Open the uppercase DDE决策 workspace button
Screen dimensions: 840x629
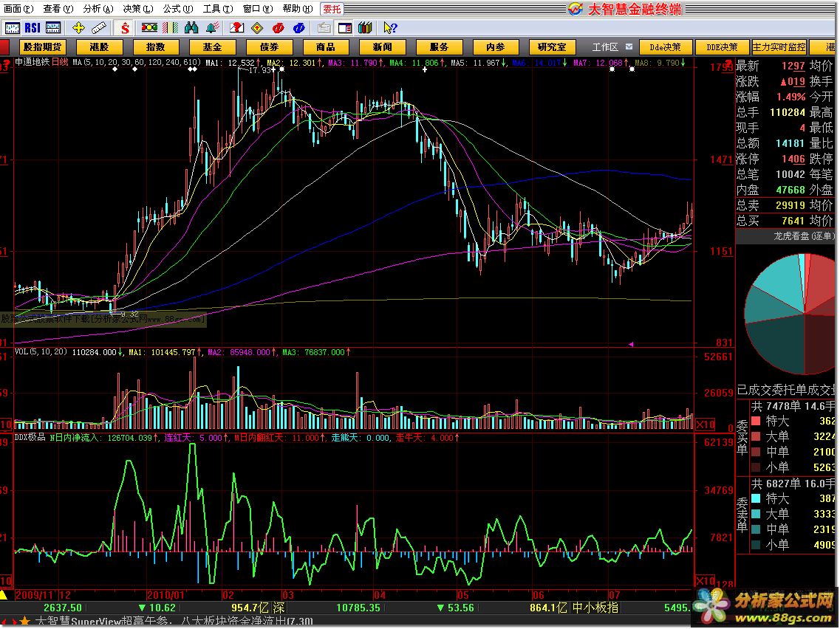click(722, 47)
